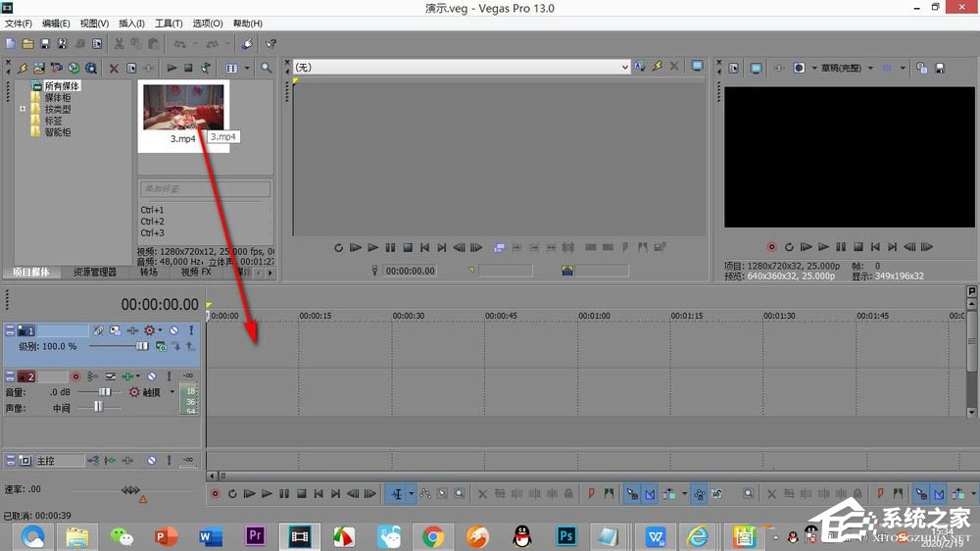Pause playback in the trimmer
The width and height of the screenshot is (980, 551).
coord(390,248)
